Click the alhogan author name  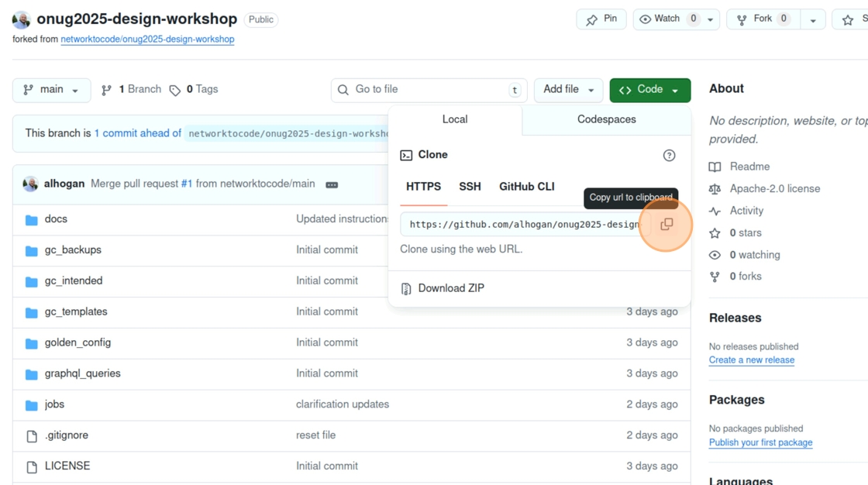[64, 184]
